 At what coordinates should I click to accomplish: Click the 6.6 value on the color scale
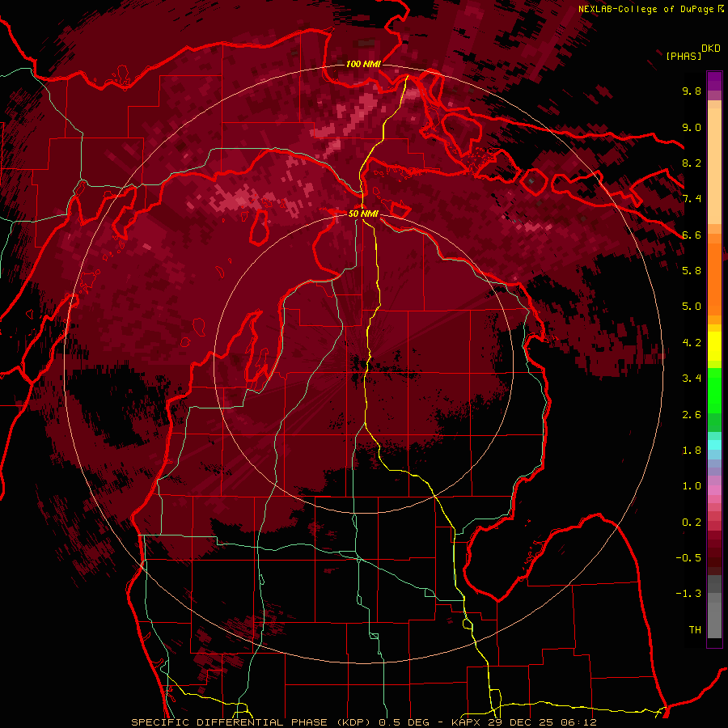point(692,235)
